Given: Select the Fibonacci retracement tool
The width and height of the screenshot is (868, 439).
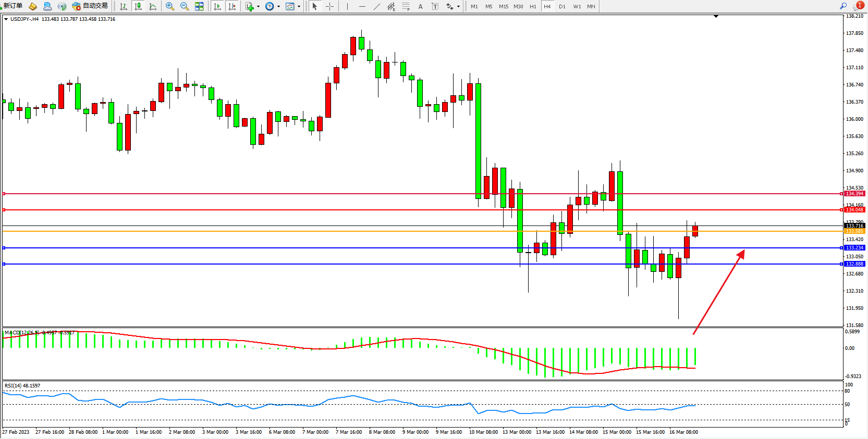Looking at the screenshot, I should coord(406,6).
